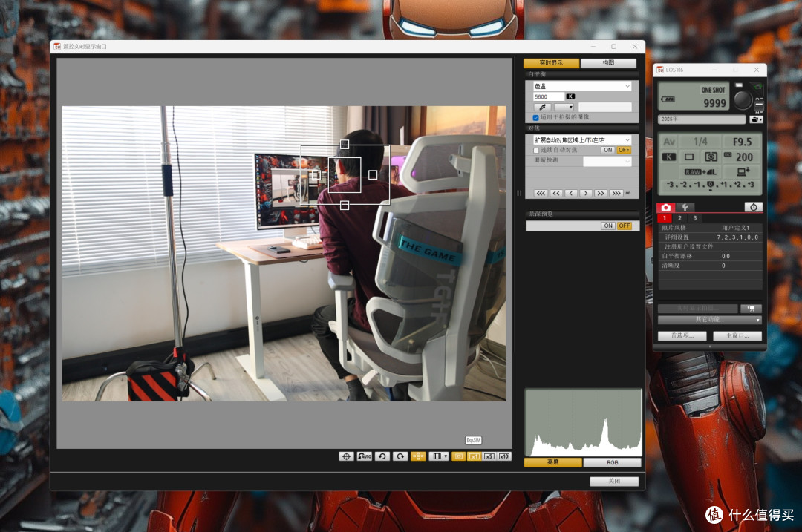The image size is (802, 532).
Task: Click the <<< far focus step button
Action: [x=541, y=193]
